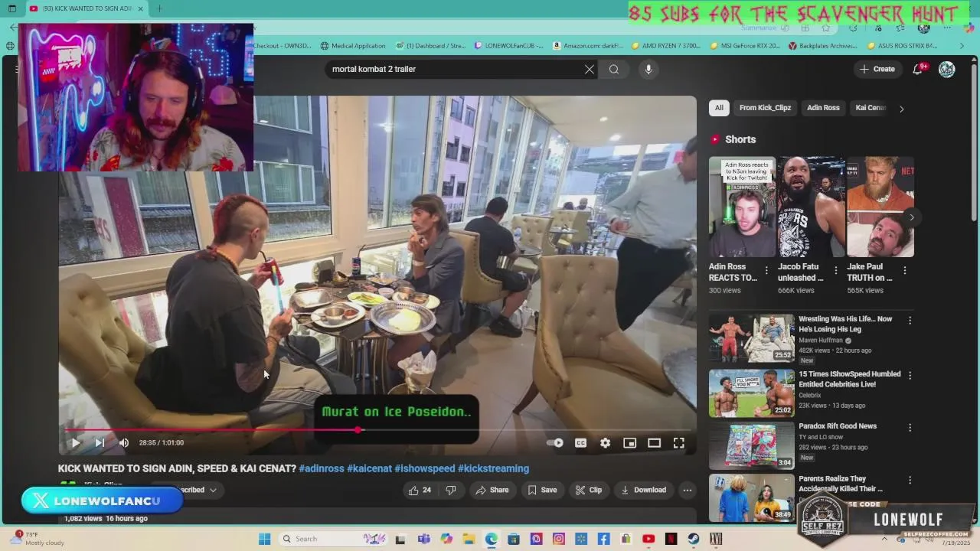980x551 pixels.
Task: Click #kickstreaming hashtag link
Action: click(494, 468)
